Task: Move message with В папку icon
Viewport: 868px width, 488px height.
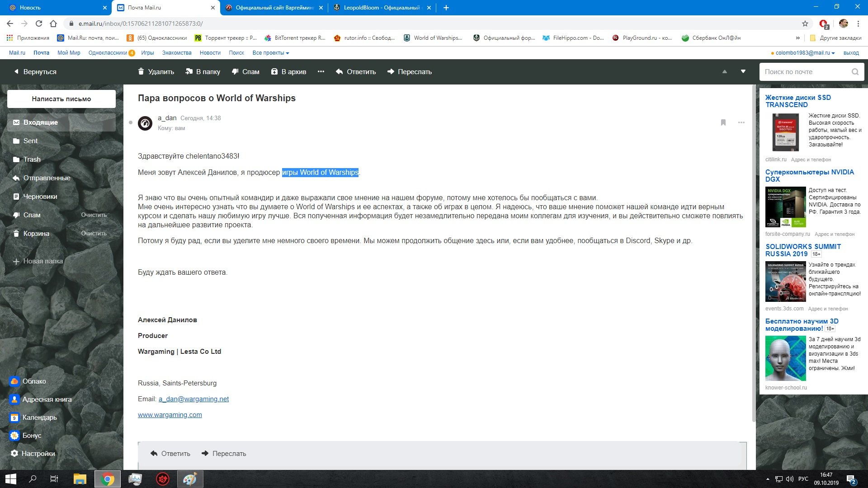Action: (x=189, y=71)
